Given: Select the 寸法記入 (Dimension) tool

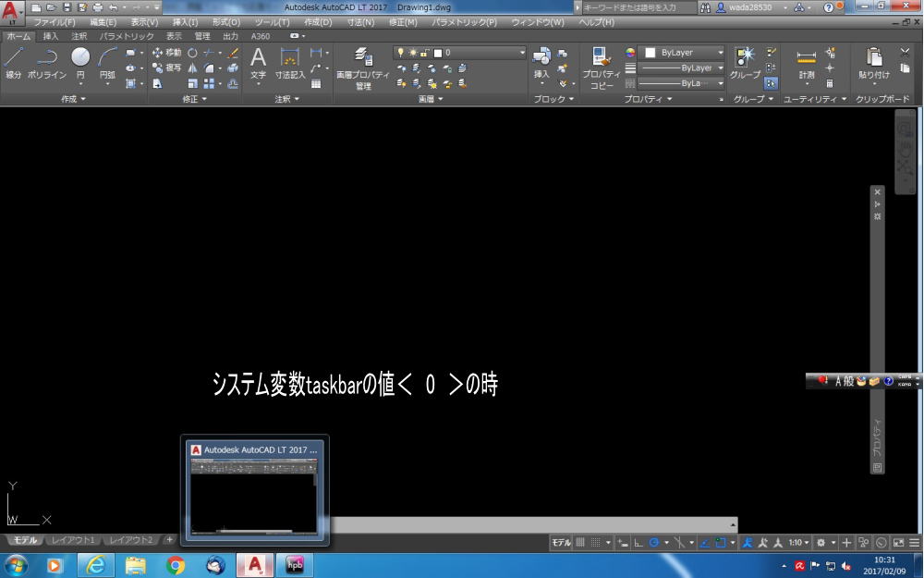Looking at the screenshot, I should point(290,63).
